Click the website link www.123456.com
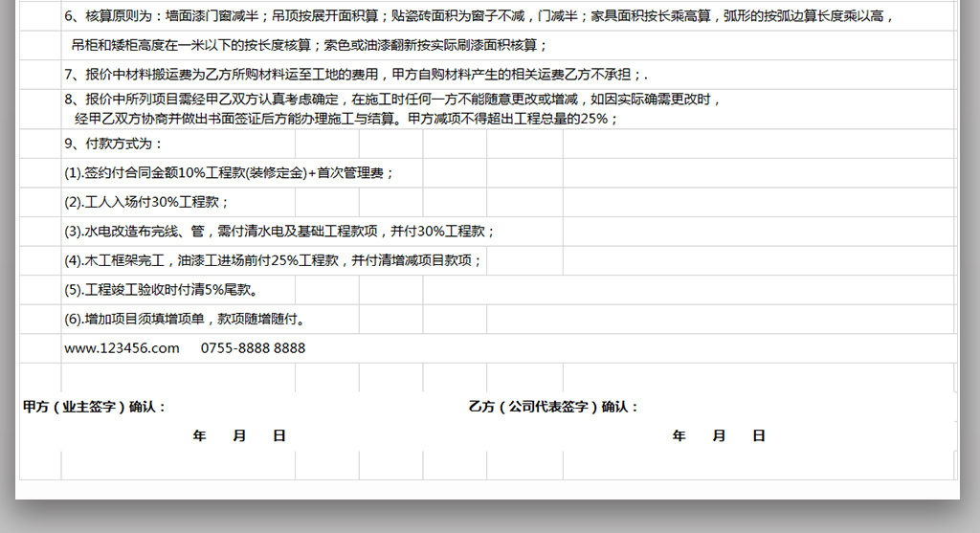 (x=122, y=348)
